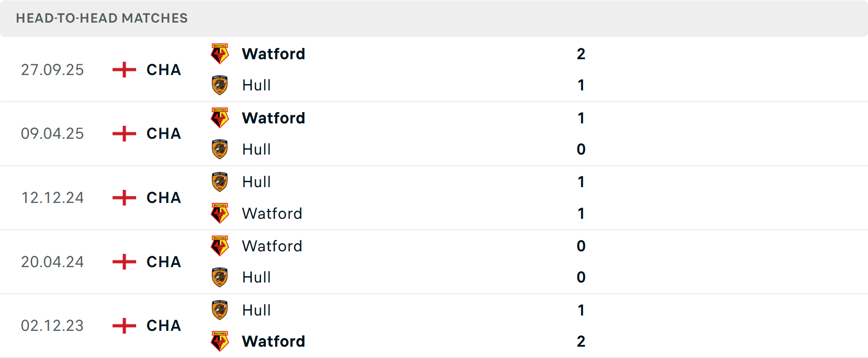The width and height of the screenshot is (868, 358).
Task: Click CHA league label for 09.04.25 match
Action: 164,134
